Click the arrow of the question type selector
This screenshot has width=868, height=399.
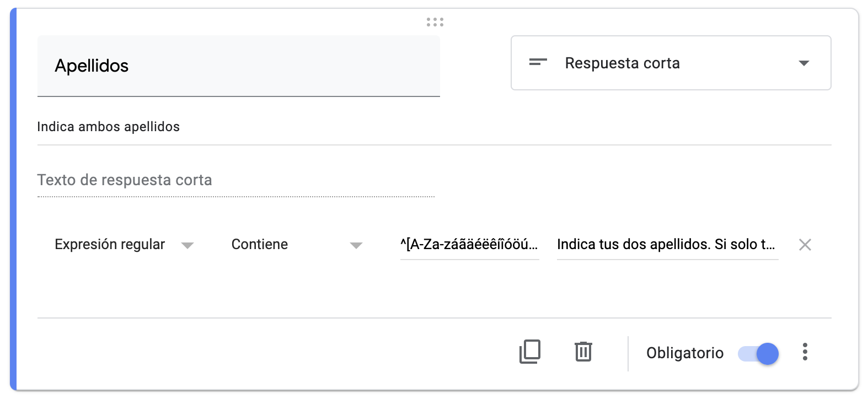(804, 63)
